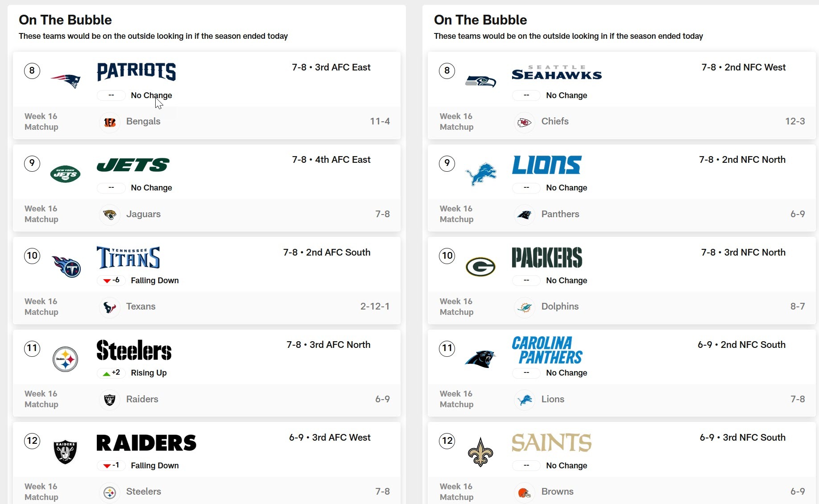The height and width of the screenshot is (504, 819).
Task: Open the Raiders wordmark link
Action: (146, 442)
